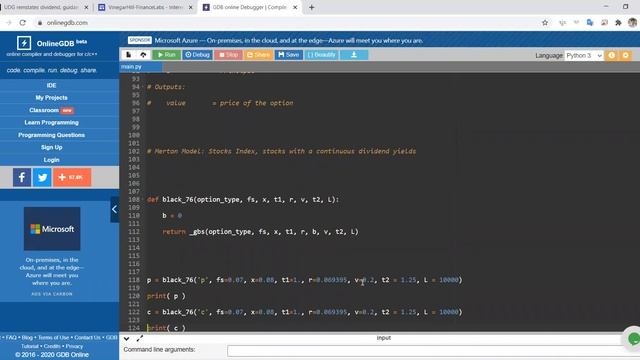Open a new browser tab with plus button
Image resolution: width=640 pixels, height=360 pixels.
coord(311,7)
